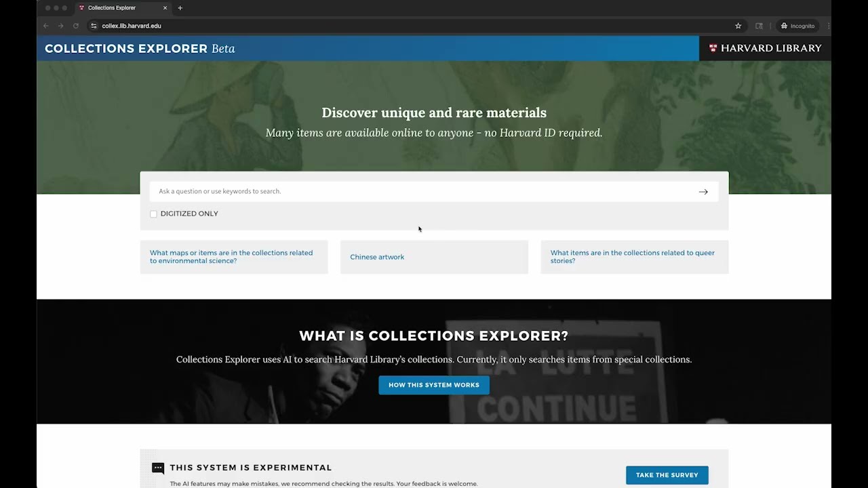Close the Collections Explorer tab
Image resolution: width=868 pixels, height=488 pixels.
pyautogui.click(x=165, y=8)
